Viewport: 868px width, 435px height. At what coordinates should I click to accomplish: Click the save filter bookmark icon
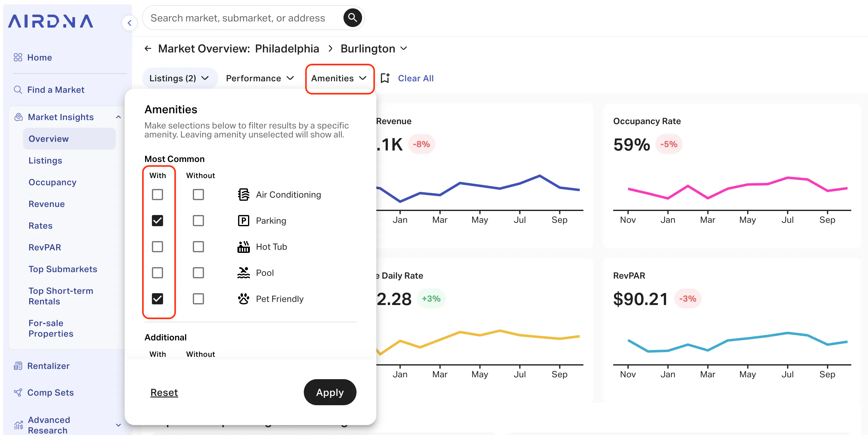(x=385, y=78)
